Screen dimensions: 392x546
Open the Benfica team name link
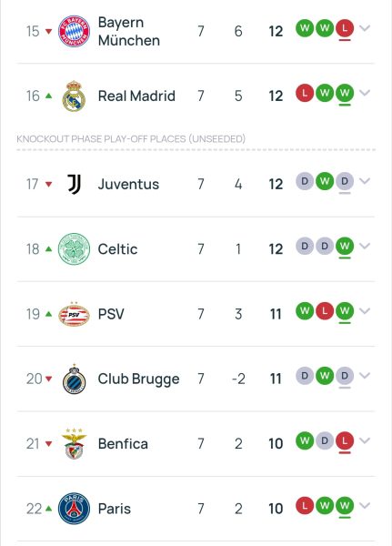click(x=123, y=444)
